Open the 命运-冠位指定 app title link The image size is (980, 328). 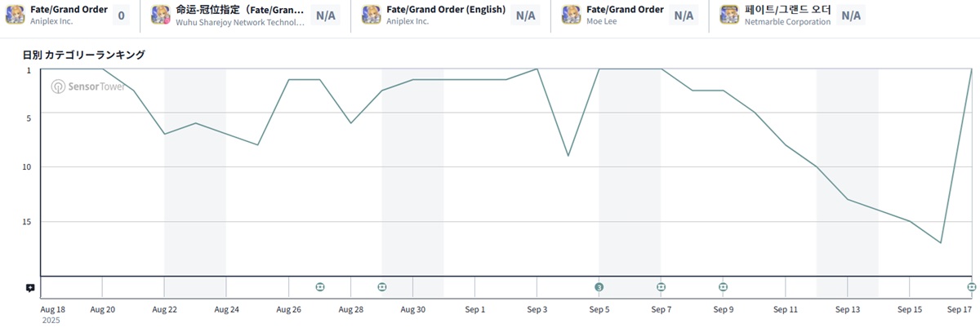[239, 9]
